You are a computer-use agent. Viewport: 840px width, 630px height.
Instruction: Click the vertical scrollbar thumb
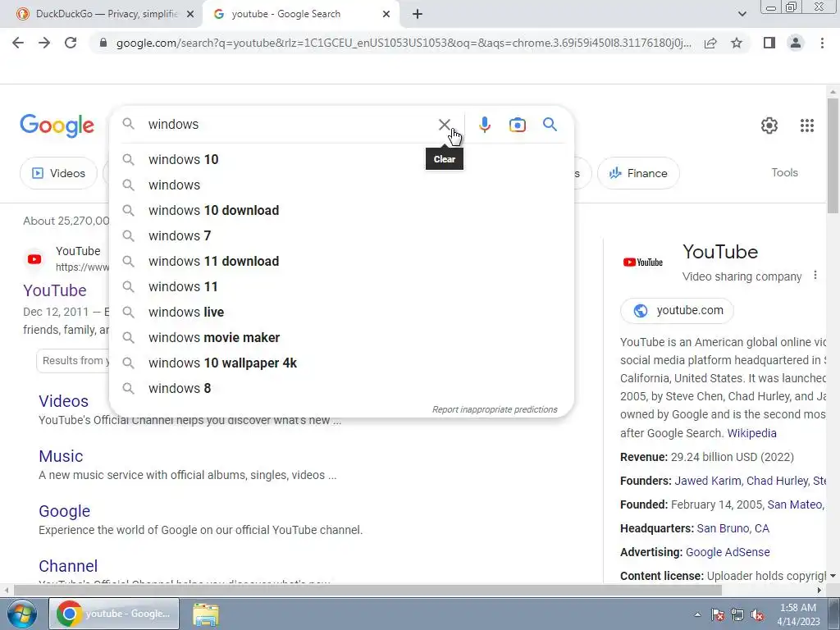coord(833,155)
